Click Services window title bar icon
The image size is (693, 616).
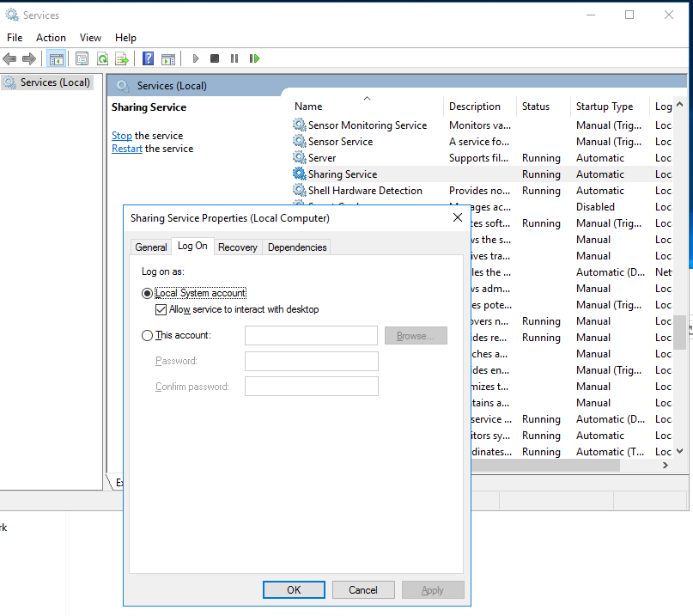[11, 15]
